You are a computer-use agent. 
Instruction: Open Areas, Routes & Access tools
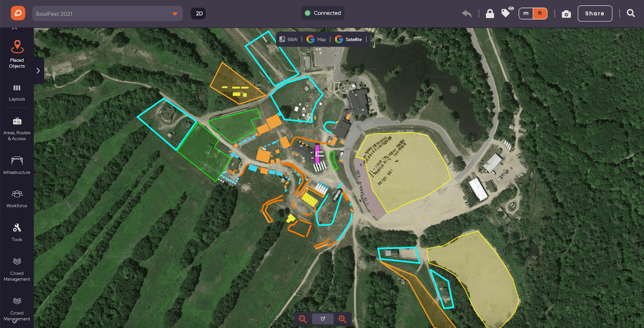coord(17,129)
